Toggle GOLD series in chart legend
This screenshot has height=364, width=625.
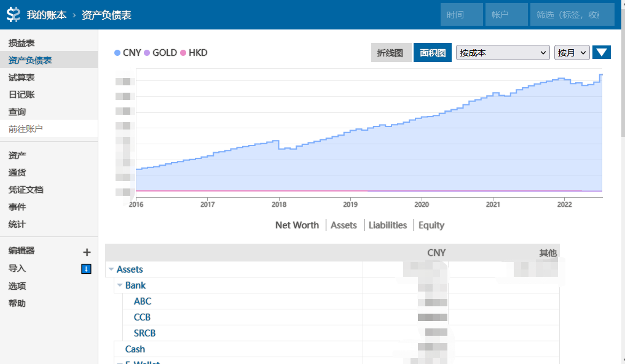click(x=160, y=53)
